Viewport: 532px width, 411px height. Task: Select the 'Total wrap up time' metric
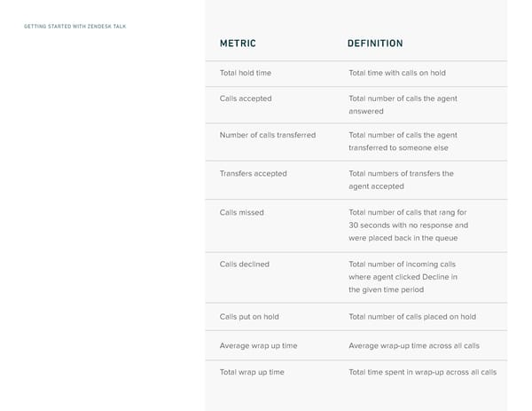[x=252, y=372]
